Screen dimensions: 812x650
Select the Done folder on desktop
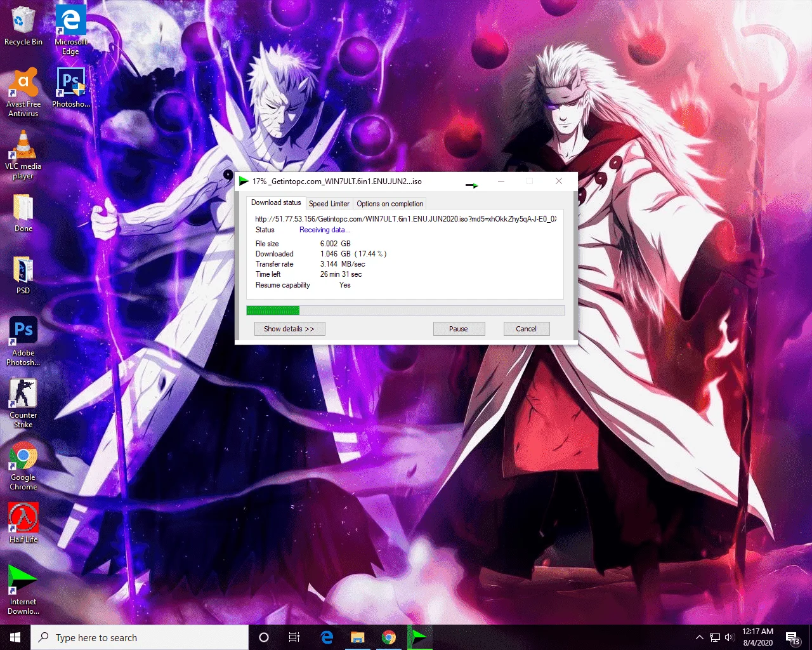point(23,213)
